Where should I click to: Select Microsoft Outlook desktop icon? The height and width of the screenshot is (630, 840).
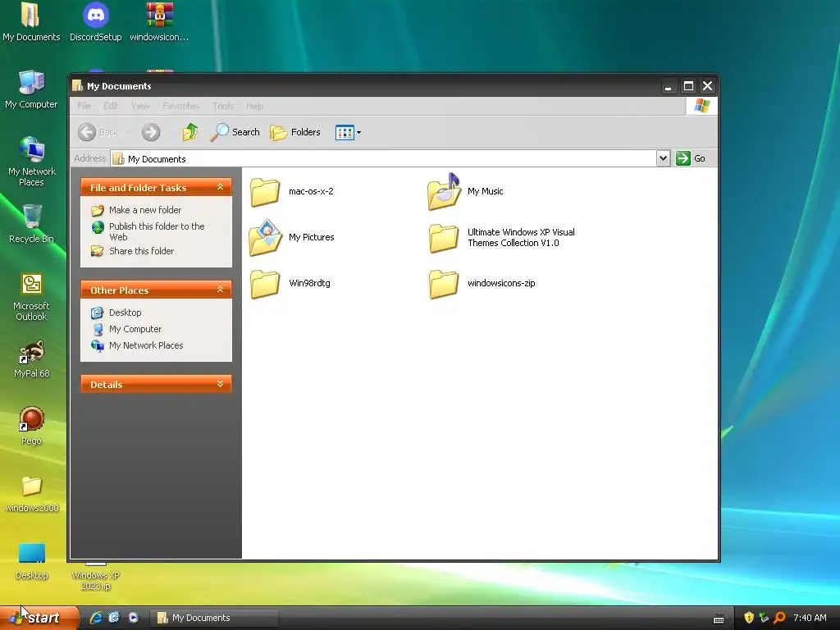point(31,295)
